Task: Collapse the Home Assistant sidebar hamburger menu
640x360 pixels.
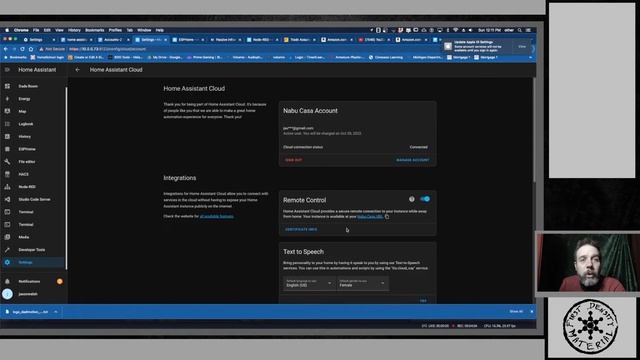Action: click(7, 70)
